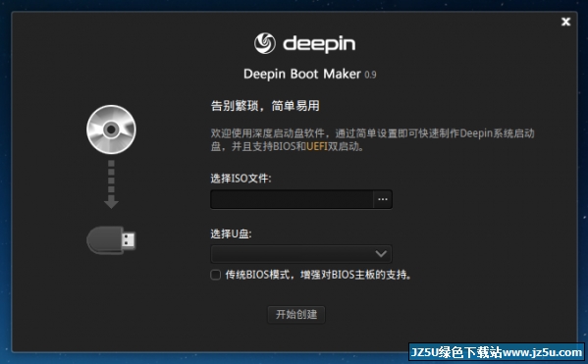The width and height of the screenshot is (588, 364).
Task: Click the USB flash drive icon
Action: click(111, 240)
